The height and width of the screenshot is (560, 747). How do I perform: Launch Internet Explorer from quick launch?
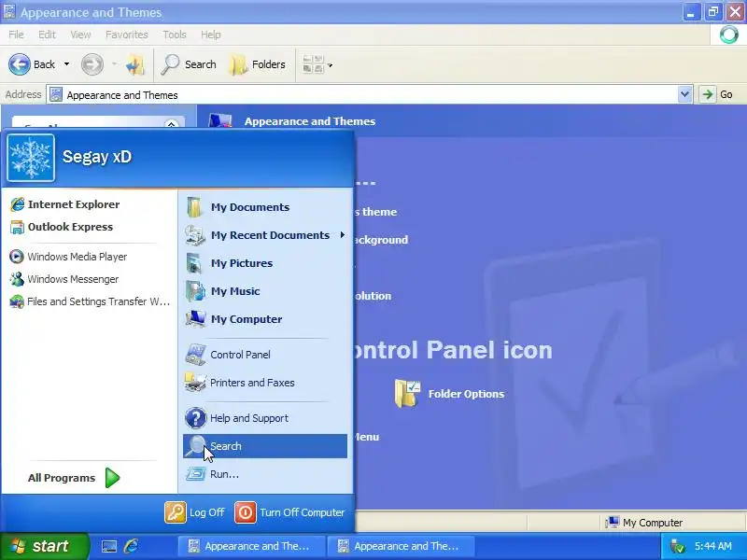131,546
